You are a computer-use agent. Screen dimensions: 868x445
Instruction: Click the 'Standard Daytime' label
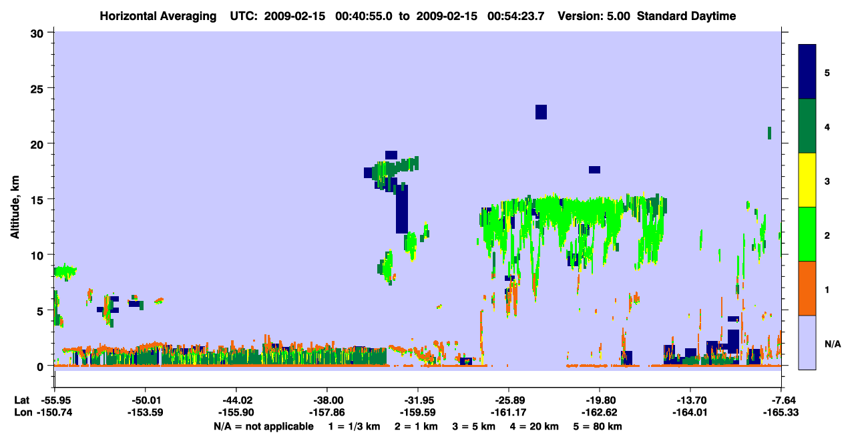(686, 16)
